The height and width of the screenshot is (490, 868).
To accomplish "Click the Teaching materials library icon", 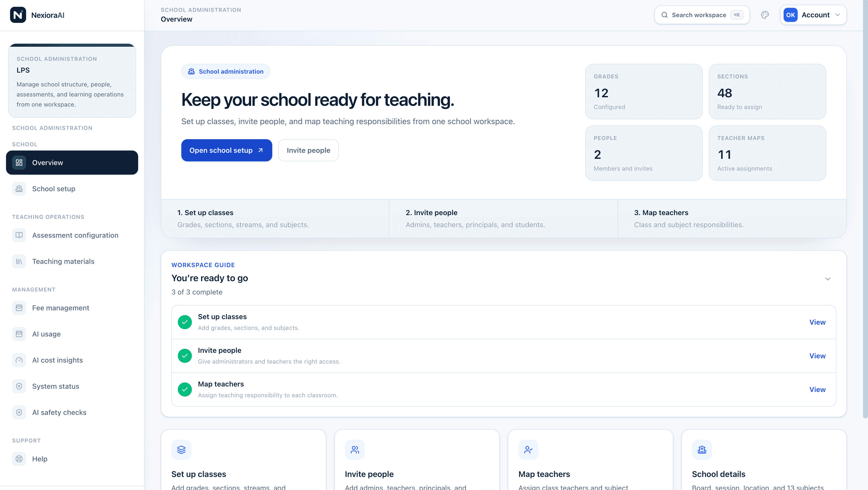I will pyautogui.click(x=19, y=261).
